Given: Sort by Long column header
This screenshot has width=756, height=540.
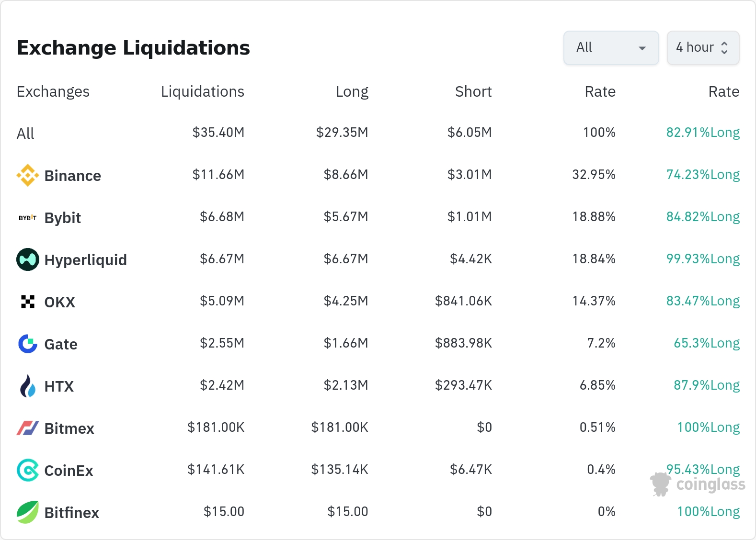Looking at the screenshot, I should tap(352, 91).
